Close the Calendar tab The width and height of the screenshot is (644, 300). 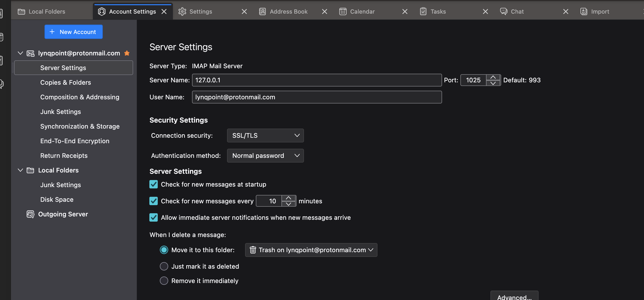[x=405, y=11]
